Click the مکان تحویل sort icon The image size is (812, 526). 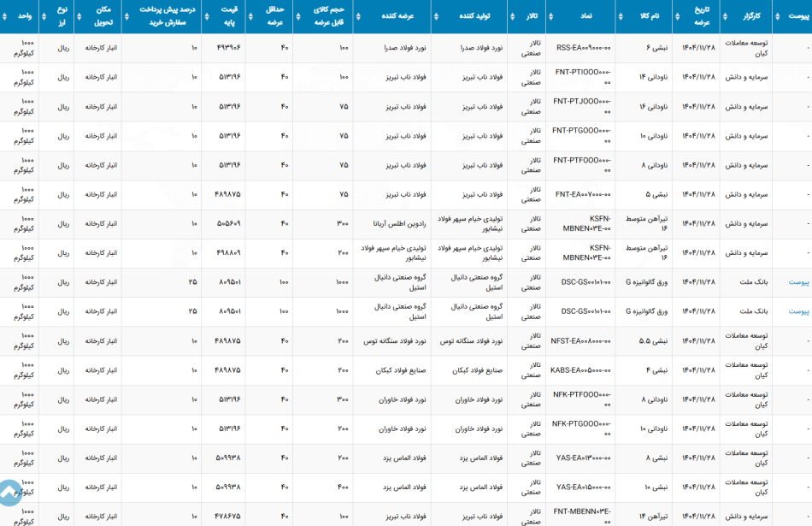pos(79,16)
